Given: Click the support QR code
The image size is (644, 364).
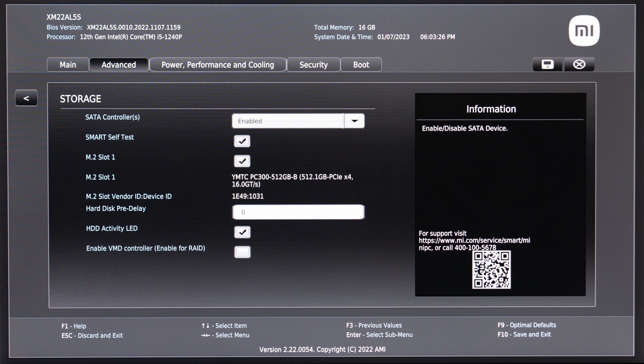Looking at the screenshot, I should (x=491, y=270).
